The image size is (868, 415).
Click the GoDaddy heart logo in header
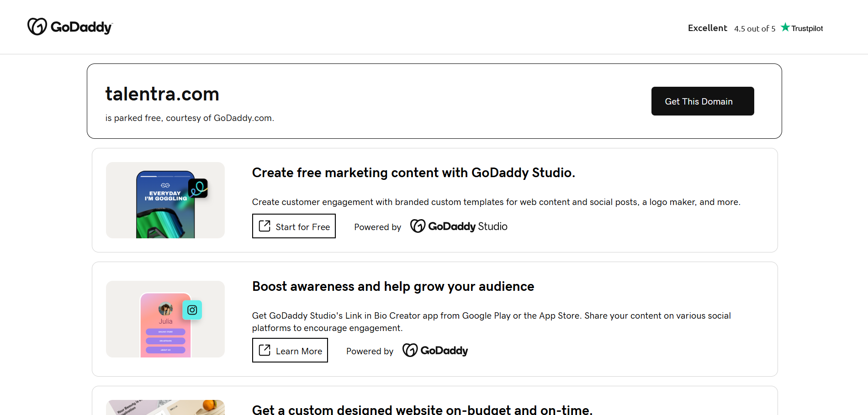(x=37, y=27)
